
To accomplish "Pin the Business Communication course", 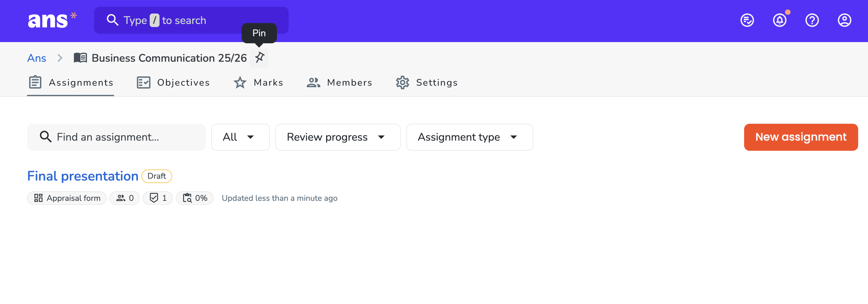I will pos(259,58).
